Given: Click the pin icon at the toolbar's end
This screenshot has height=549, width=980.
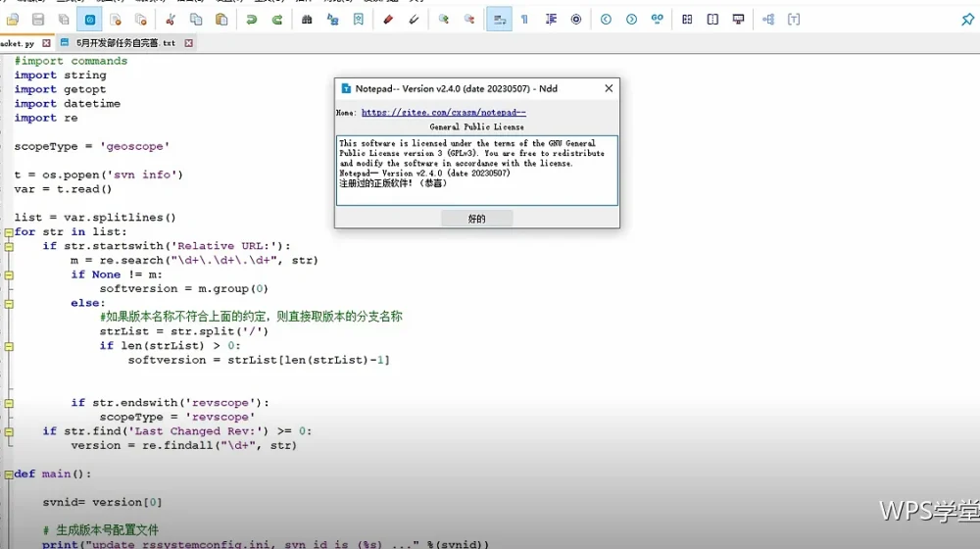Looking at the screenshot, I should pyautogui.click(x=967, y=20).
